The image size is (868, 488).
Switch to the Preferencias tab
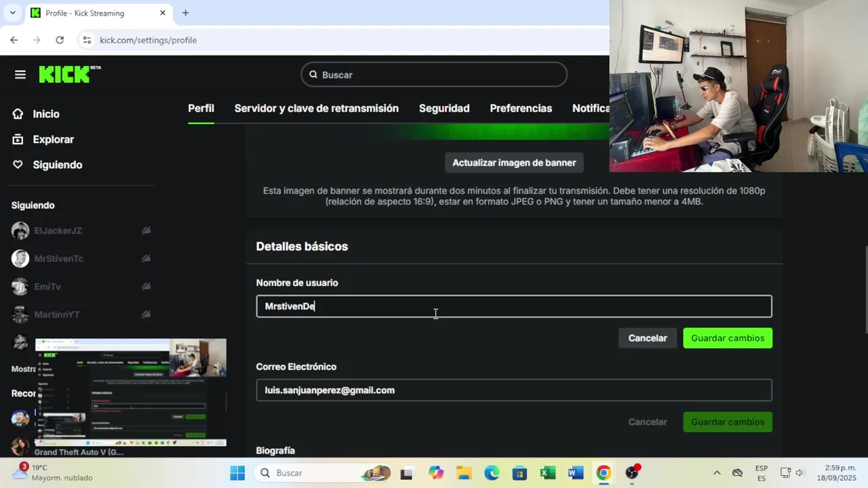click(521, 108)
